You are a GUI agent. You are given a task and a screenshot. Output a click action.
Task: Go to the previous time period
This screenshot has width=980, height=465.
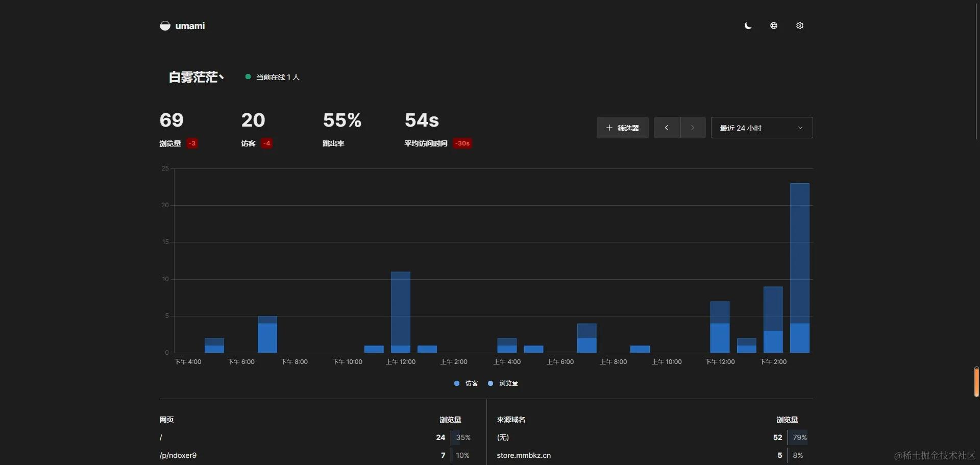pos(667,128)
